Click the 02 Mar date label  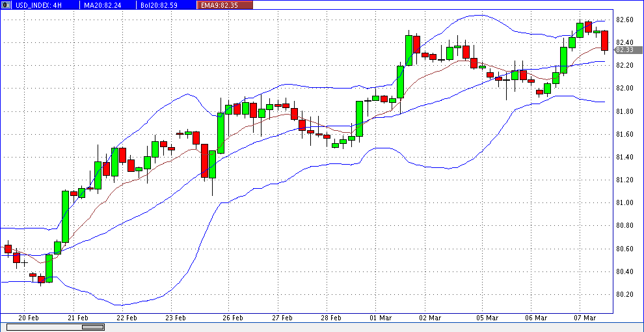(x=429, y=318)
